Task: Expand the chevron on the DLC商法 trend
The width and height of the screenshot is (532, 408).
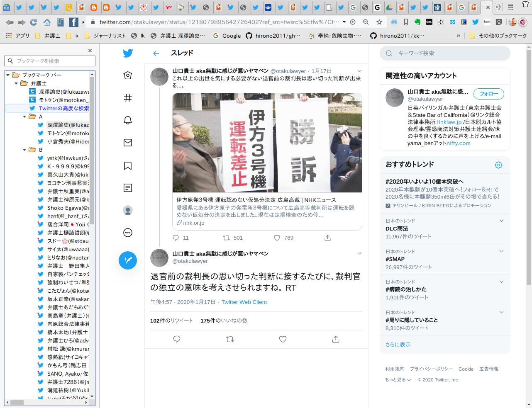Action: (x=501, y=221)
